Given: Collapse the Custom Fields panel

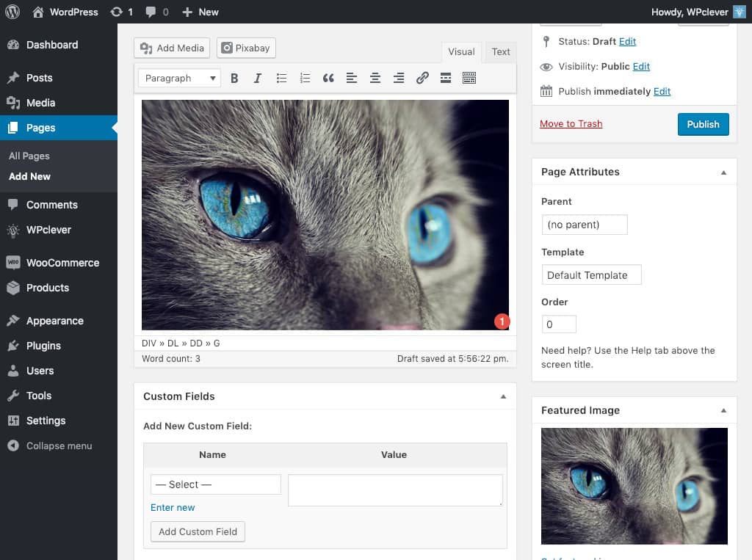Looking at the screenshot, I should pos(503,396).
